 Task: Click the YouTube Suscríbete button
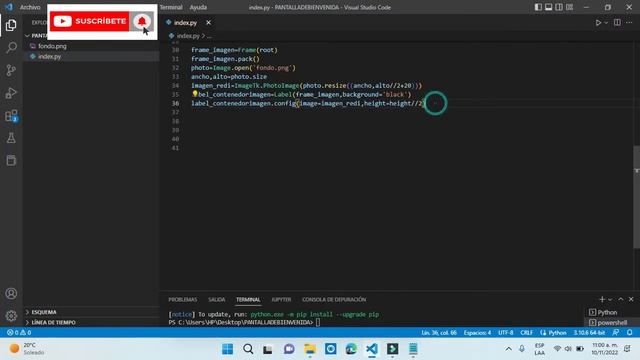pyautogui.click(x=90, y=21)
